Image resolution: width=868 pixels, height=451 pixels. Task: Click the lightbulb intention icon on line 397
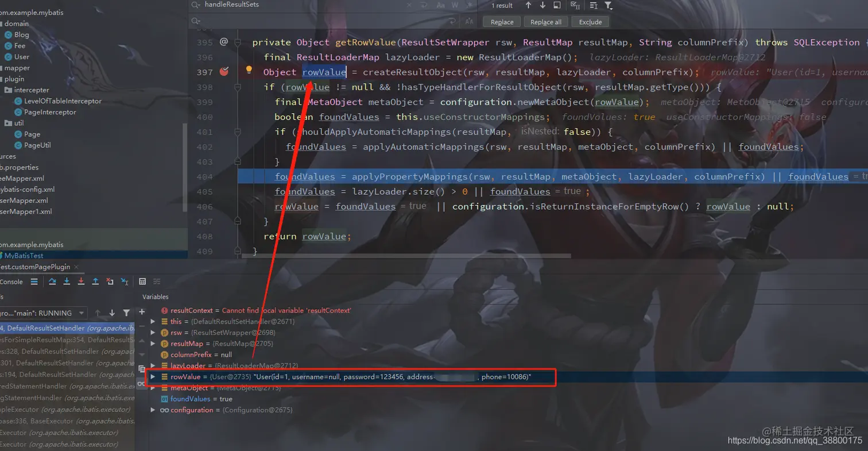tap(249, 70)
